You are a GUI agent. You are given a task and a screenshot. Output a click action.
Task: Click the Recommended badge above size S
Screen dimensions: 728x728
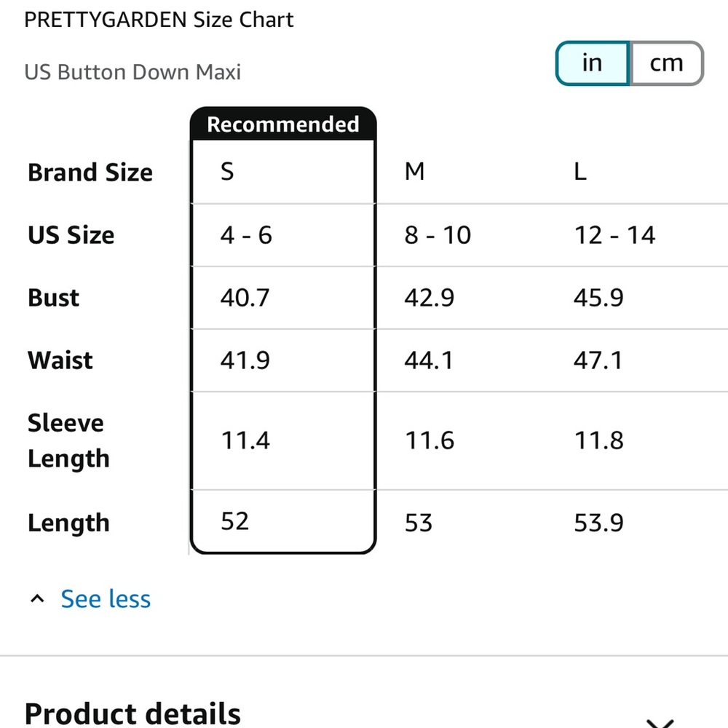tap(283, 124)
